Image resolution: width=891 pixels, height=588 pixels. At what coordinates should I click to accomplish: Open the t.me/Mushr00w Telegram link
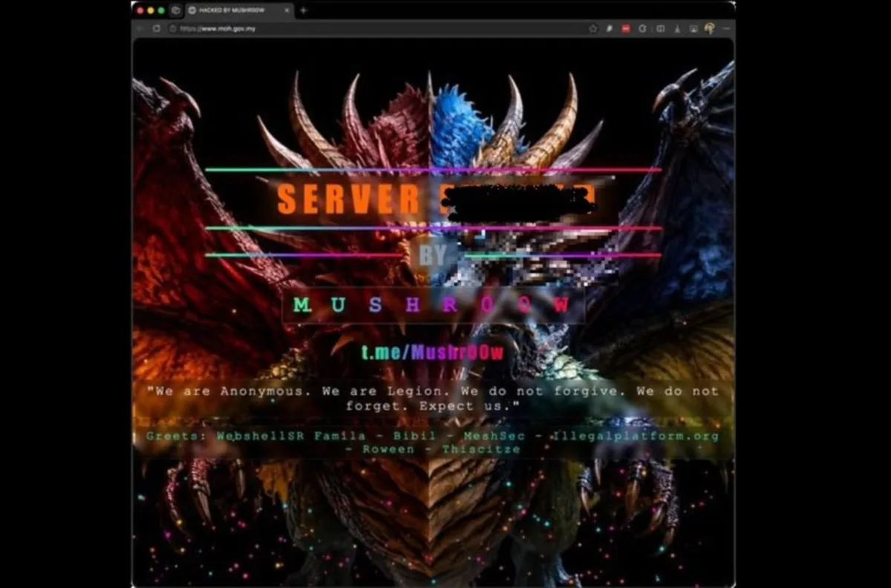pos(433,351)
